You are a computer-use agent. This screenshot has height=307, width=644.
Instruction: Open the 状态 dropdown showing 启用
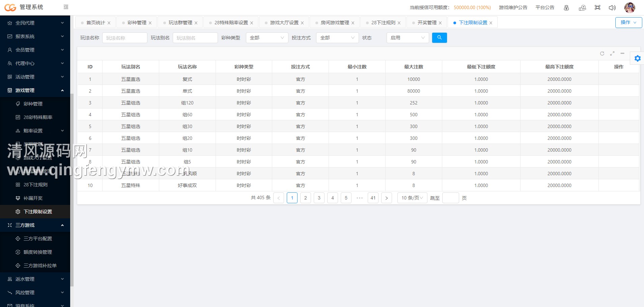click(x=408, y=38)
